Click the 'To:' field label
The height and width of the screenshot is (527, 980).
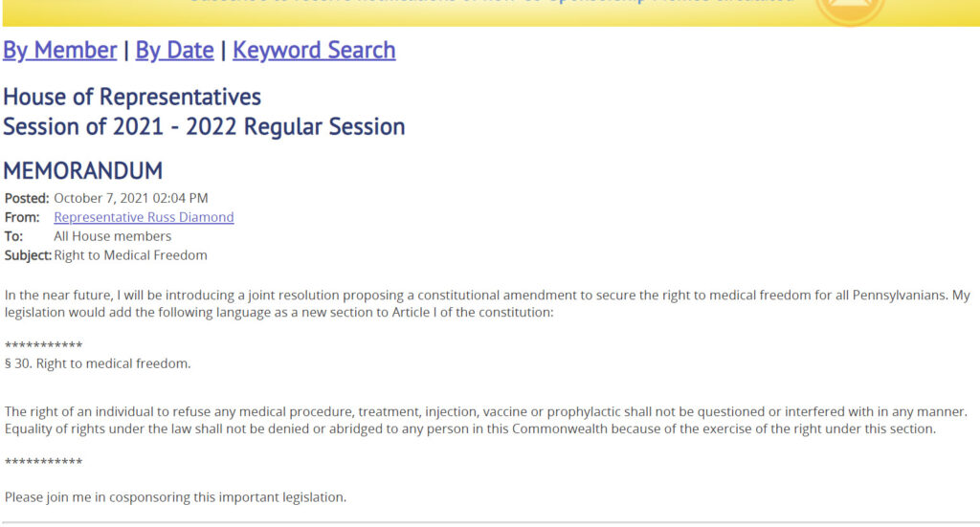pyautogui.click(x=13, y=236)
